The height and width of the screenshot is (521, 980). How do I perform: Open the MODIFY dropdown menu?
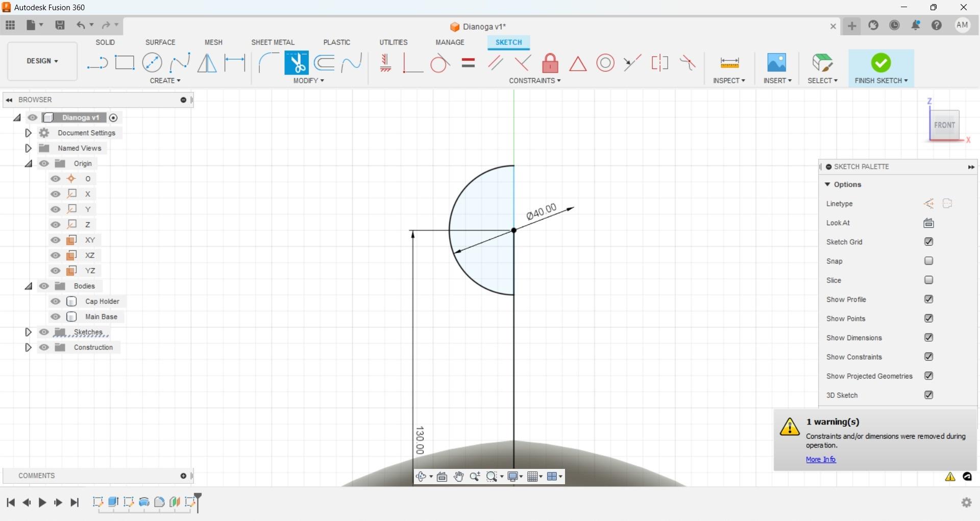pyautogui.click(x=309, y=81)
